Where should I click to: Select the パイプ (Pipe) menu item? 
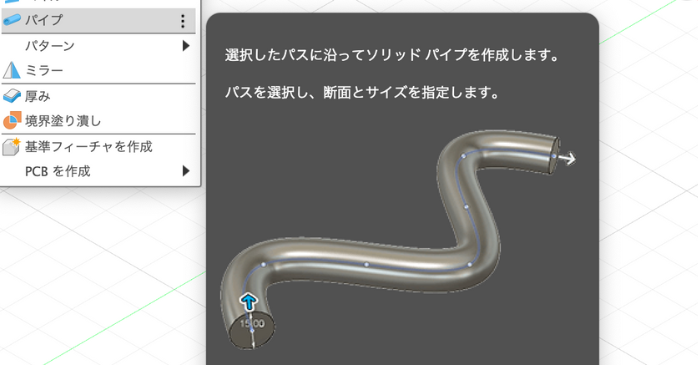click(x=98, y=20)
